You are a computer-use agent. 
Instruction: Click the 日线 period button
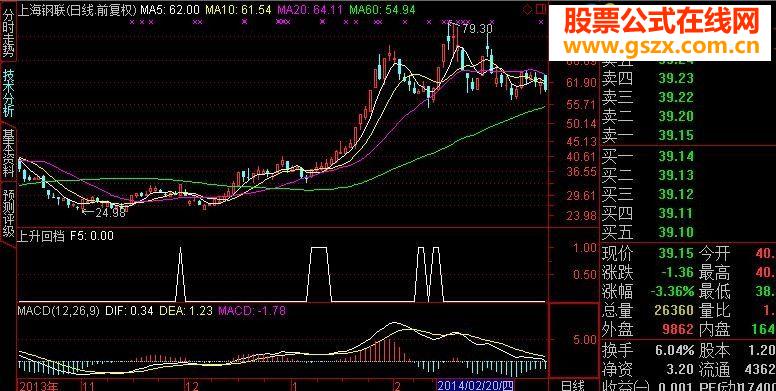point(573,386)
